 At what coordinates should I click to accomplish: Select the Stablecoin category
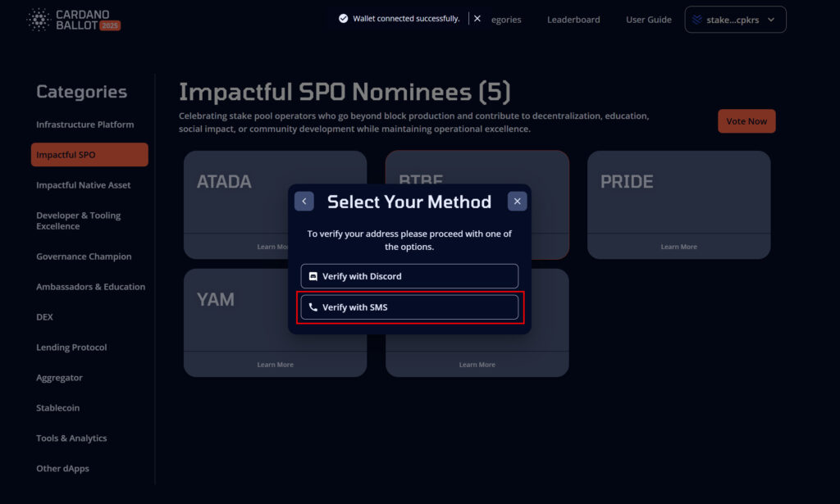click(x=58, y=407)
